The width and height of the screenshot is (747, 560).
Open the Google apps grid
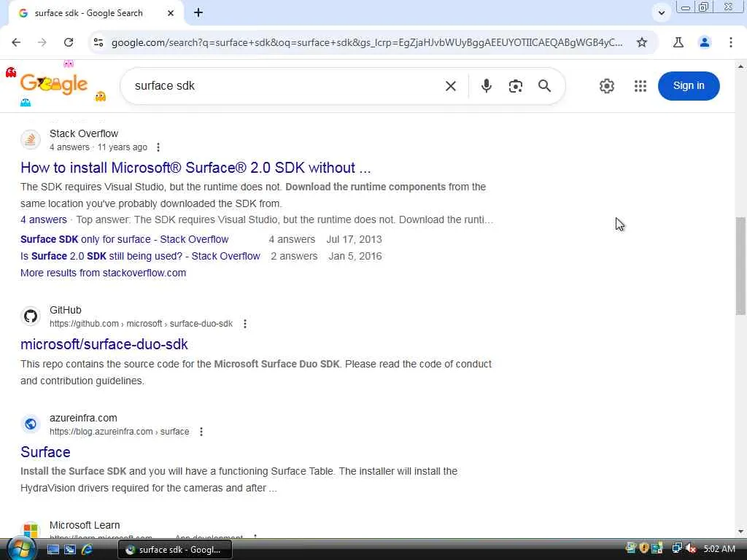pos(640,86)
